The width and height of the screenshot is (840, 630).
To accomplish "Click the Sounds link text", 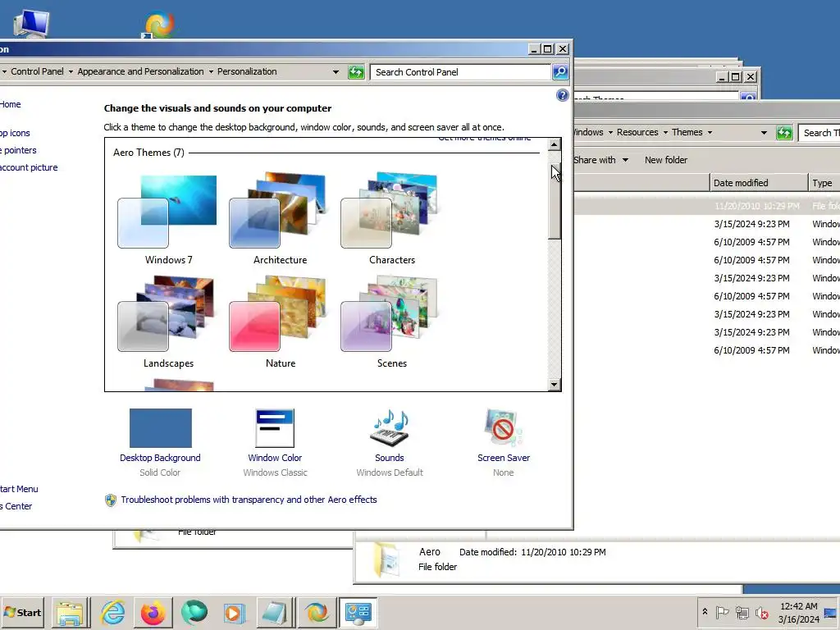I will point(390,458).
